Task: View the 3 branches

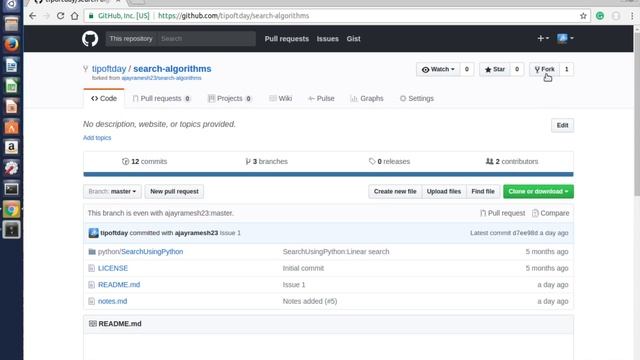Action: click(267, 162)
